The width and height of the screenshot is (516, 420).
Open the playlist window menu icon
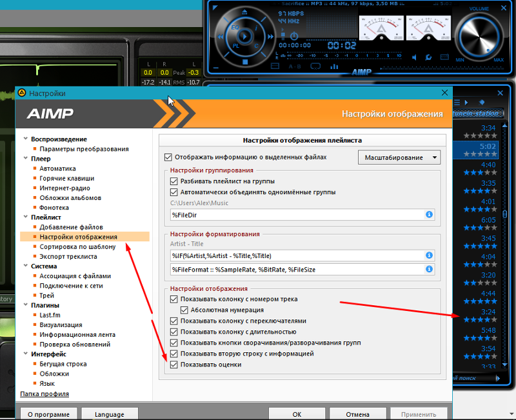pyautogui.click(x=457, y=103)
